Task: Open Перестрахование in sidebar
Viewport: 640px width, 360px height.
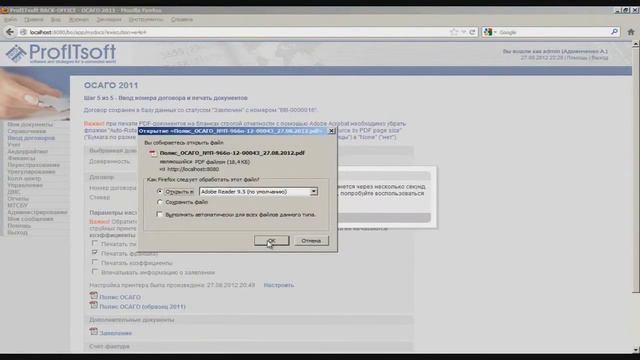Action: tap(33, 165)
